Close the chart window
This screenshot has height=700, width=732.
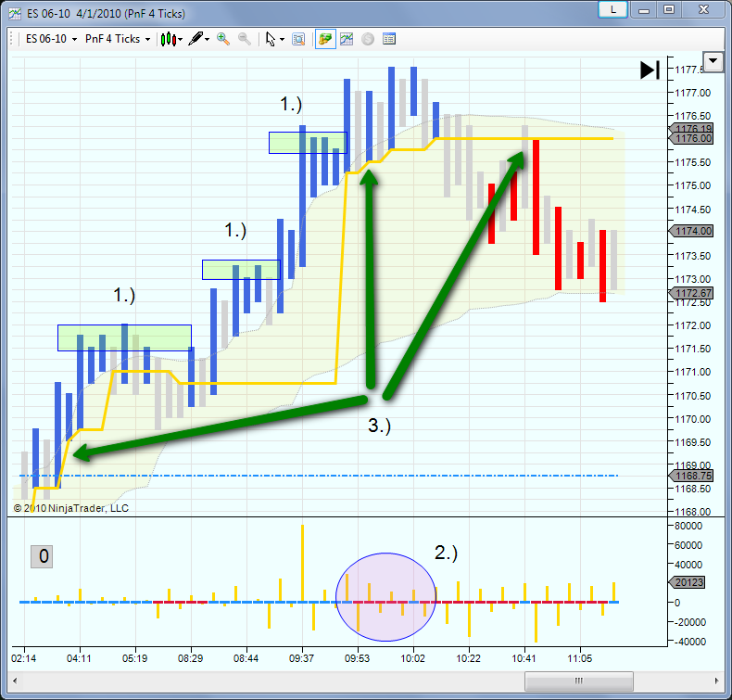[x=703, y=9]
